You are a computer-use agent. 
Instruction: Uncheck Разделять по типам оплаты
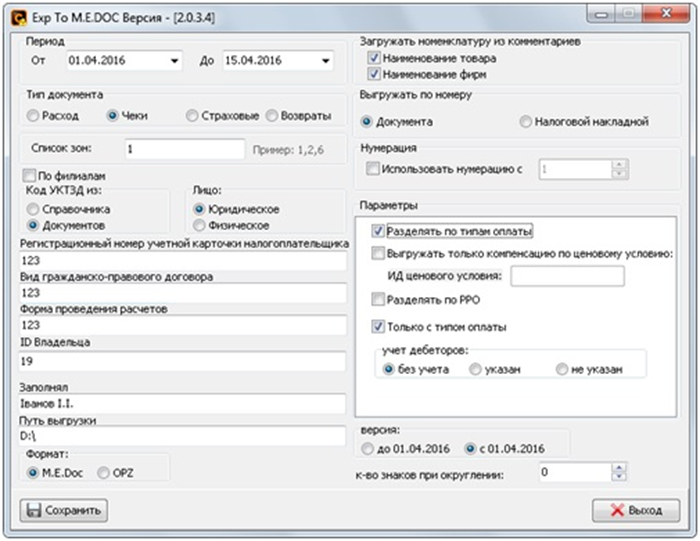pyautogui.click(x=377, y=230)
